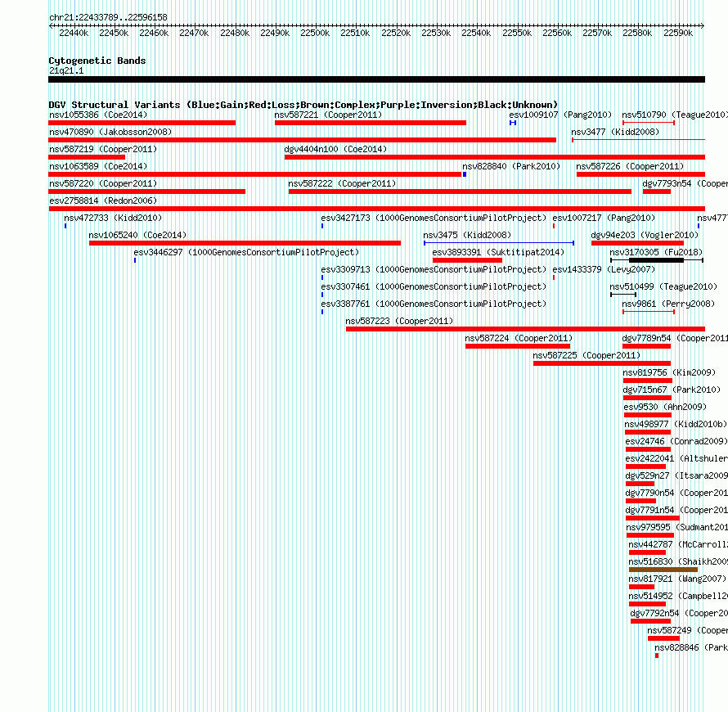Click nsv514952 variant label

678,596
